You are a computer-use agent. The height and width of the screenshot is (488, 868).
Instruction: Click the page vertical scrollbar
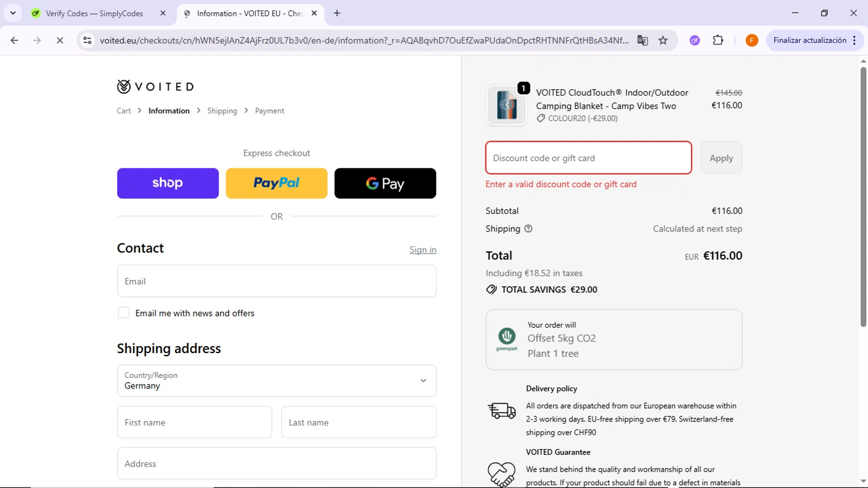(x=863, y=197)
